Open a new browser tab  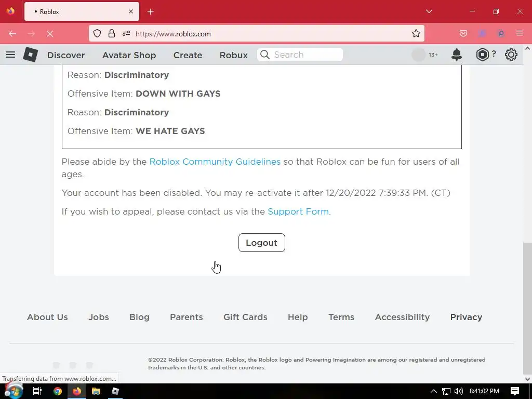[x=151, y=12]
